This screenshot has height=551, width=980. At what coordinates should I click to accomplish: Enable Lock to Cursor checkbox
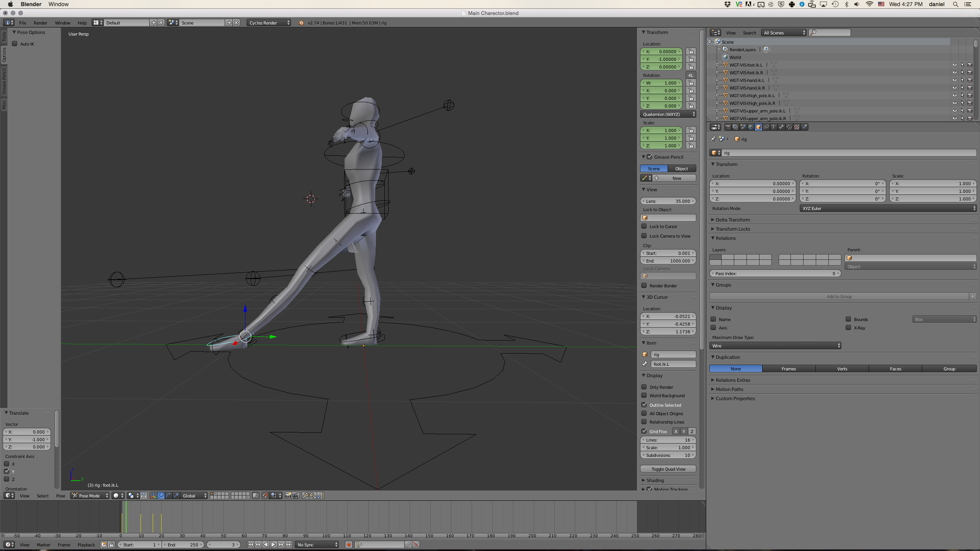644,226
